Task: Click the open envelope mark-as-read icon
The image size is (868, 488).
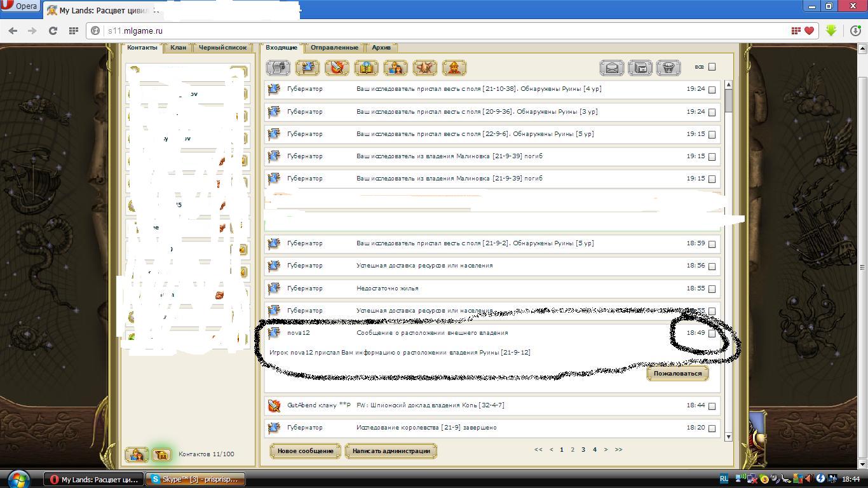Action: tap(611, 67)
